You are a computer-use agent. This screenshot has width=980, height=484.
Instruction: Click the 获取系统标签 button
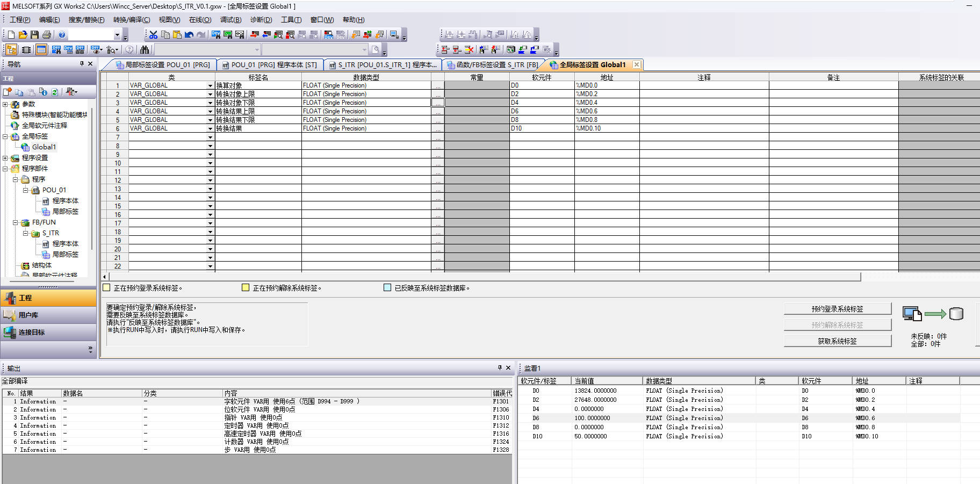point(837,341)
